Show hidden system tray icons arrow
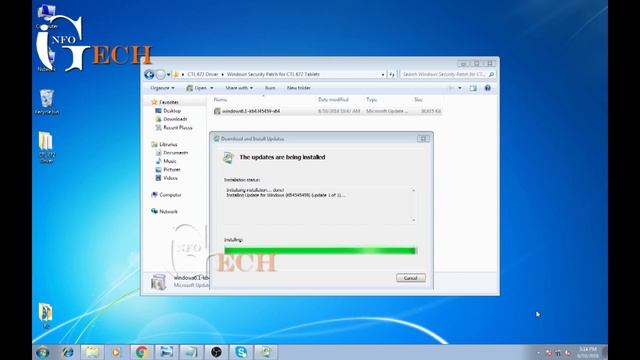The image size is (640, 360). pyautogui.click(x=538, y=353)
